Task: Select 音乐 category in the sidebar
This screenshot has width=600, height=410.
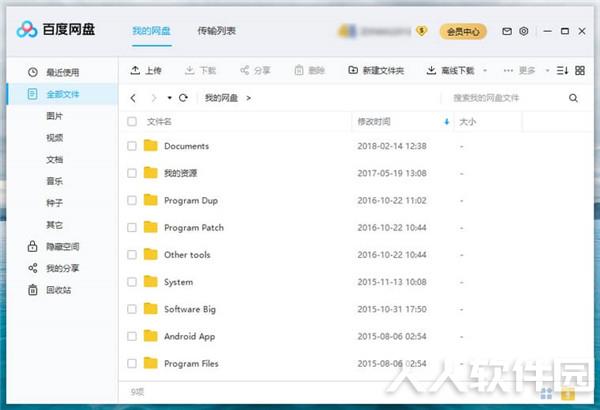Action: coord(54,181)
